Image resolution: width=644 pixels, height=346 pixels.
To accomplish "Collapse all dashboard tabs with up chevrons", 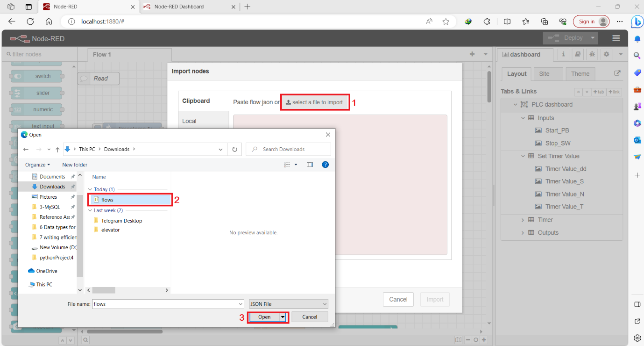I will tap(578, 92).
